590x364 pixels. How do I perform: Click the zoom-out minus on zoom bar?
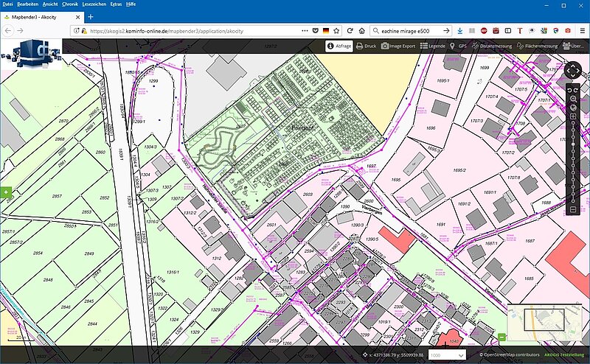(572, 210)
